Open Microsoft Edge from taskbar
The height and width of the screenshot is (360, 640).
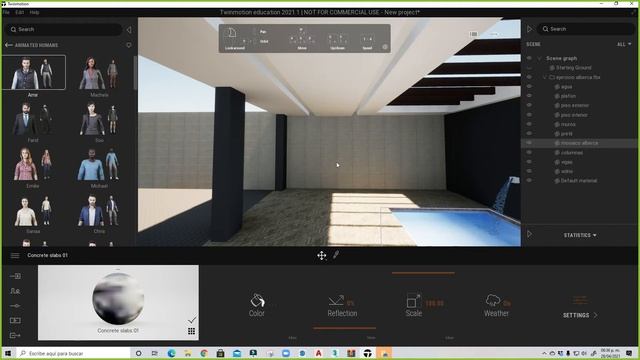[171, 353]
